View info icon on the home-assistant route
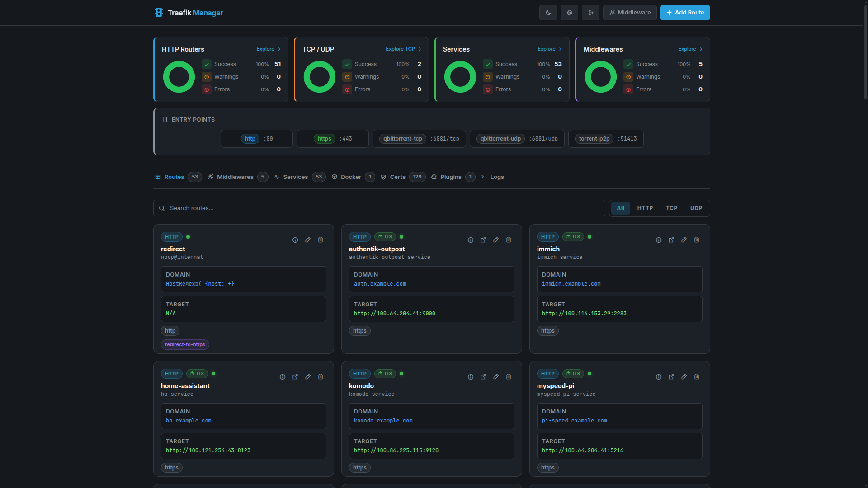868x488 pixels. pyautogui.click(x=282, y=377)
